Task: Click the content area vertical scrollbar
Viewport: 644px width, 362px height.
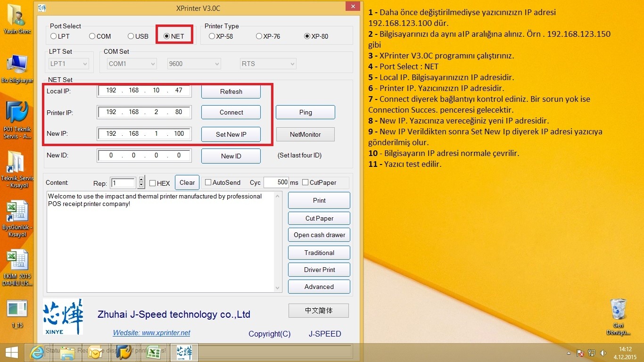Action: click(277, 241)
